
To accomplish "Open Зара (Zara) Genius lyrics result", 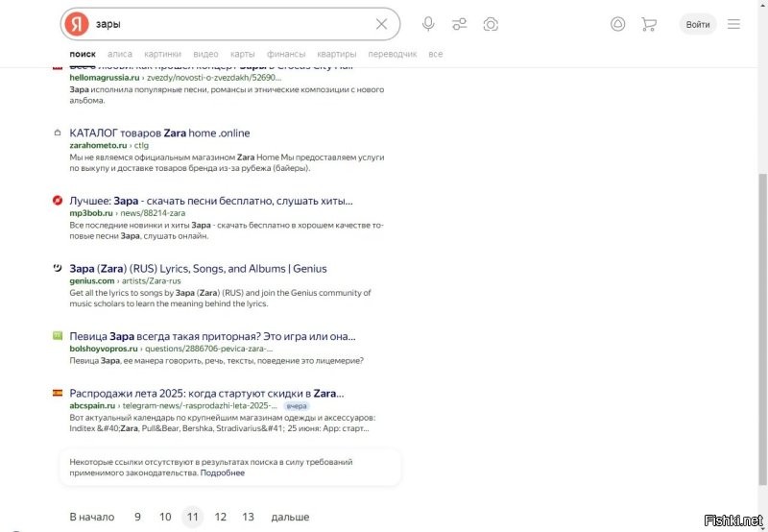I will [198, 269].
